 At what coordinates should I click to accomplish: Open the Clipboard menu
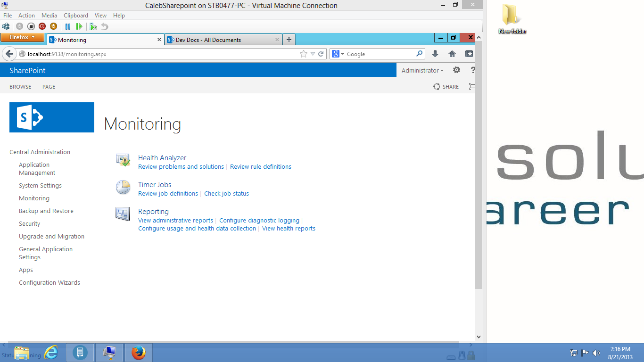click(76, 16)
